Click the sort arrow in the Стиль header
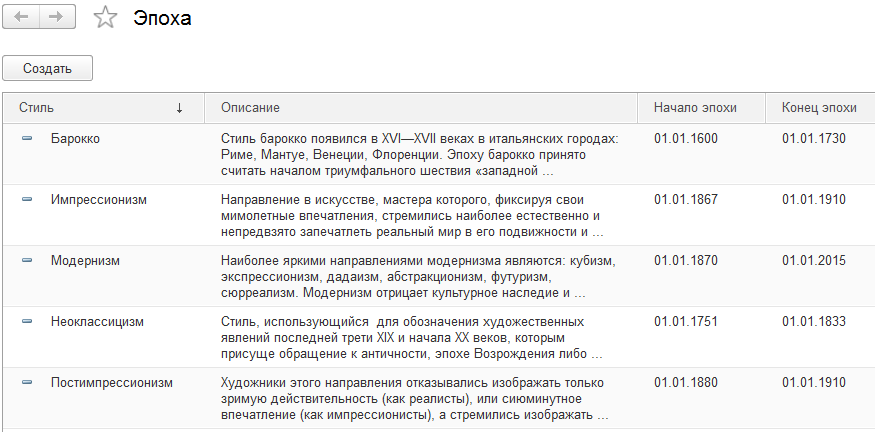 click(x=179, y=108)
